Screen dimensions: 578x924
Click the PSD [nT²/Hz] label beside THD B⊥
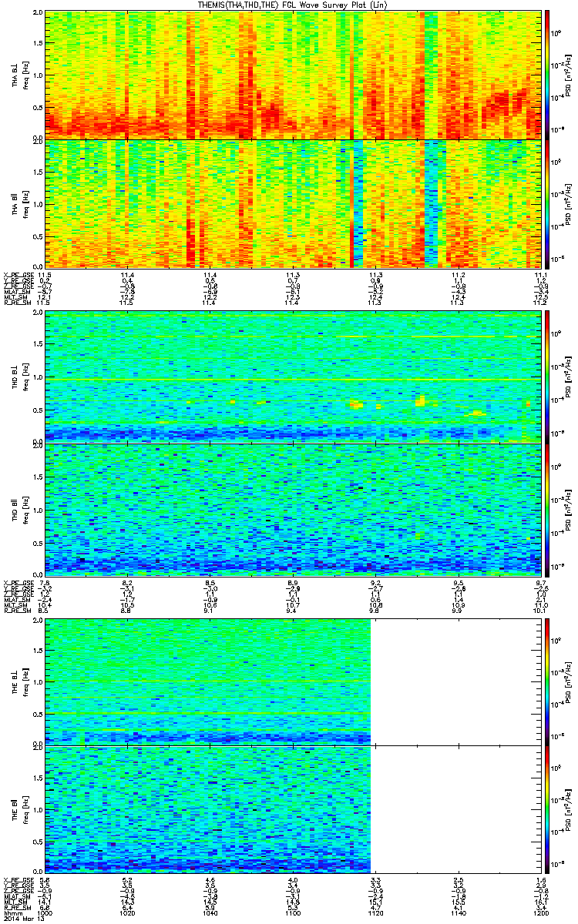[568, 377]
